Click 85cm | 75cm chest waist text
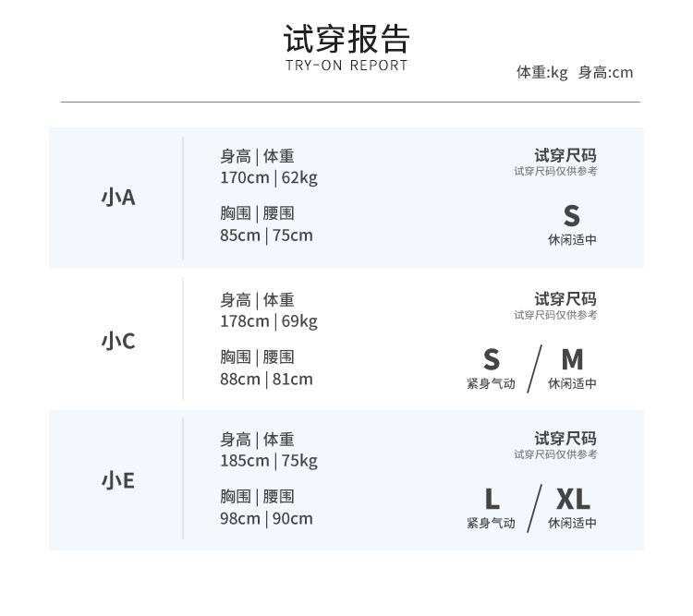This screenshot has width=693, height=616. (266, 236)
